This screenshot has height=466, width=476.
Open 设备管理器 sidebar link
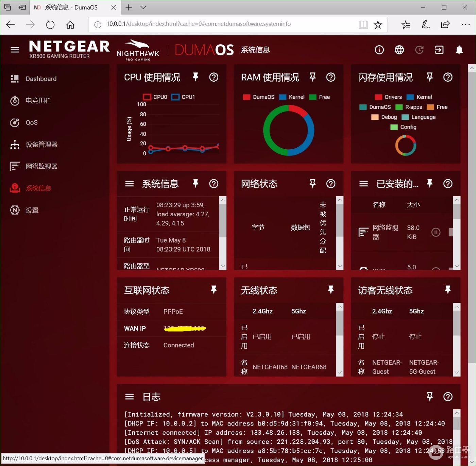point(41,145)
